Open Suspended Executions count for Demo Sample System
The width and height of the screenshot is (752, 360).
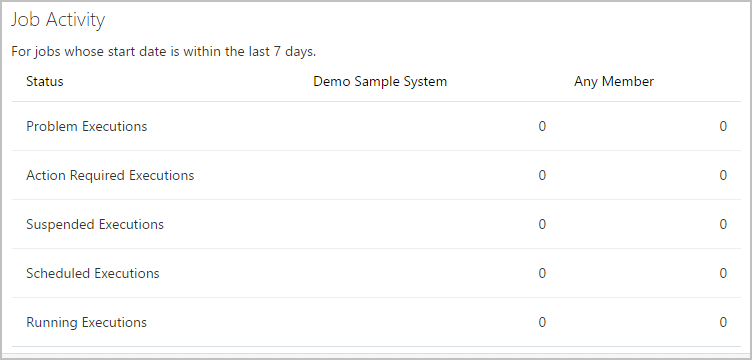pos(542,224)
